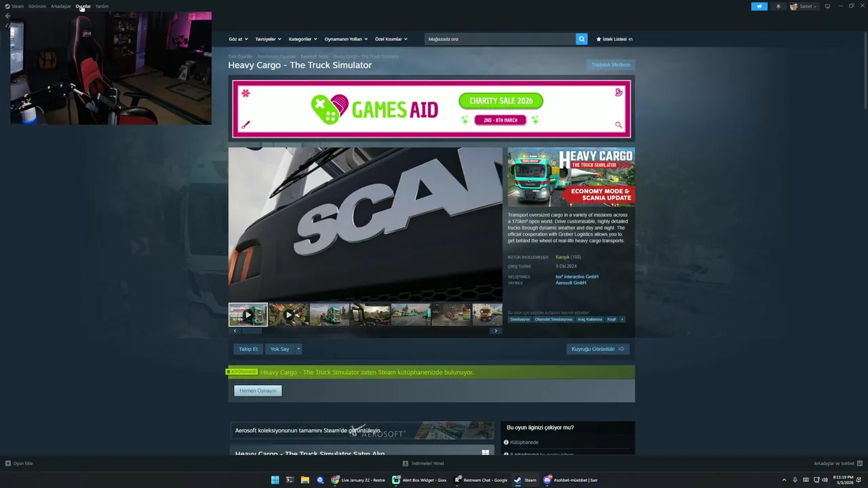868x488 pixels.
Task: Click the Otomobil Simülasyonu tag
Action: coord(553,319)
